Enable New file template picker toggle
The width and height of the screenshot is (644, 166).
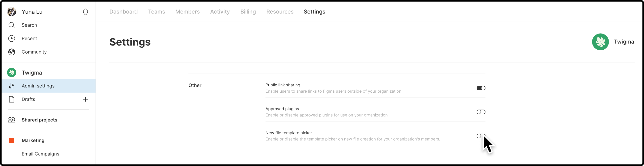pos(481,136)
